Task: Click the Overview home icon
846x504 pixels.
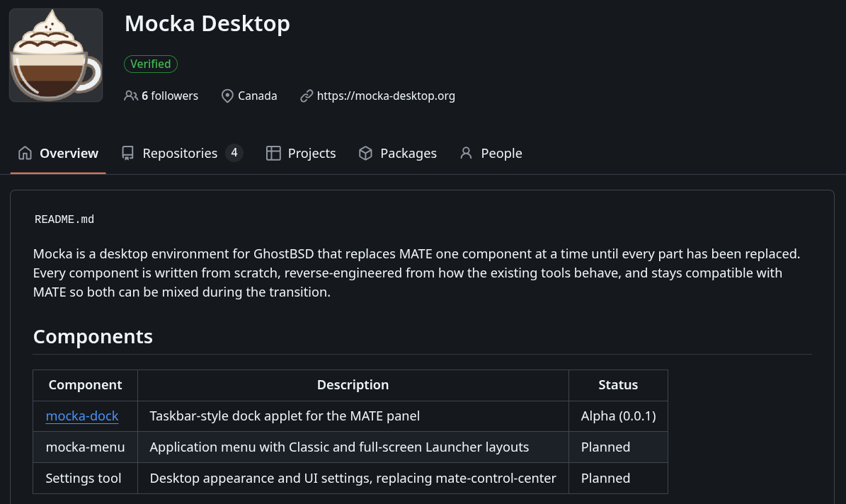Action: click(25, 153)
